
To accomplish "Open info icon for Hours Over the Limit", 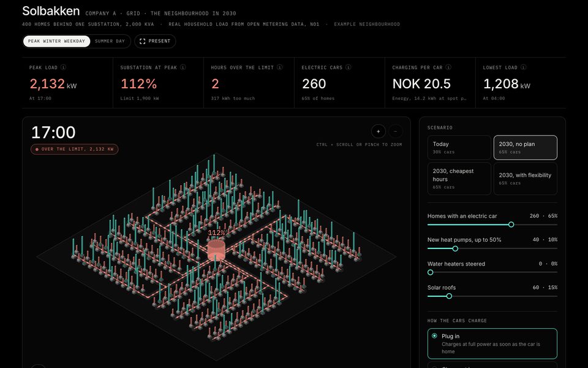I will coord(280,67).
